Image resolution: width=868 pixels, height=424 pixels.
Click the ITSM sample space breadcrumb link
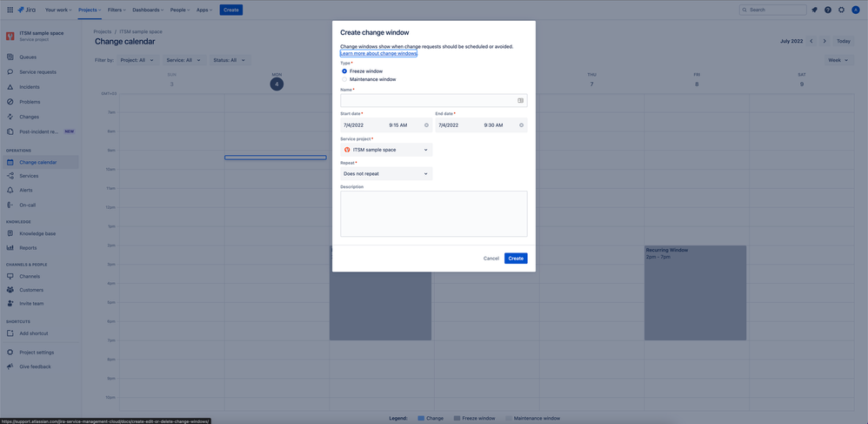[x=141, y=31]
